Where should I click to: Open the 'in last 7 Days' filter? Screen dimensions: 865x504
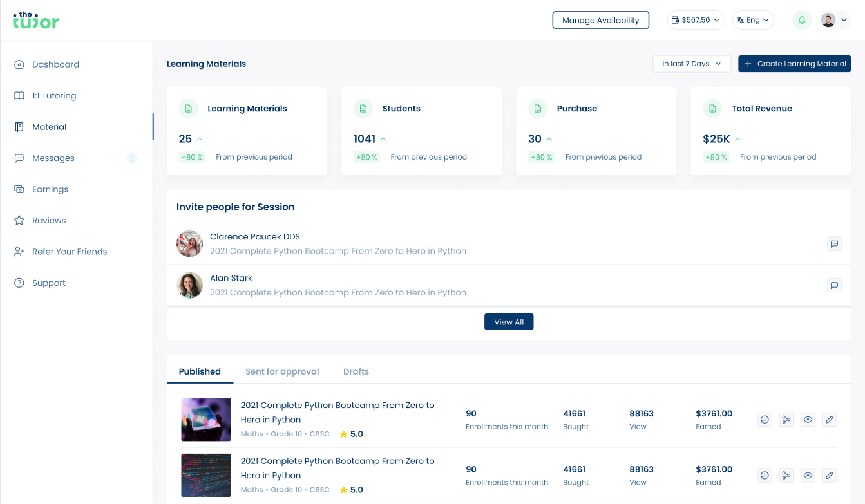(692, 64)
